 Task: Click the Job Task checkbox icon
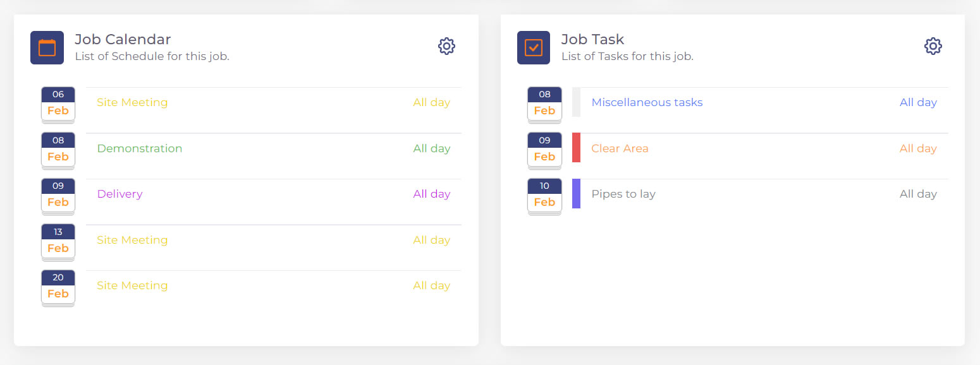533,47
